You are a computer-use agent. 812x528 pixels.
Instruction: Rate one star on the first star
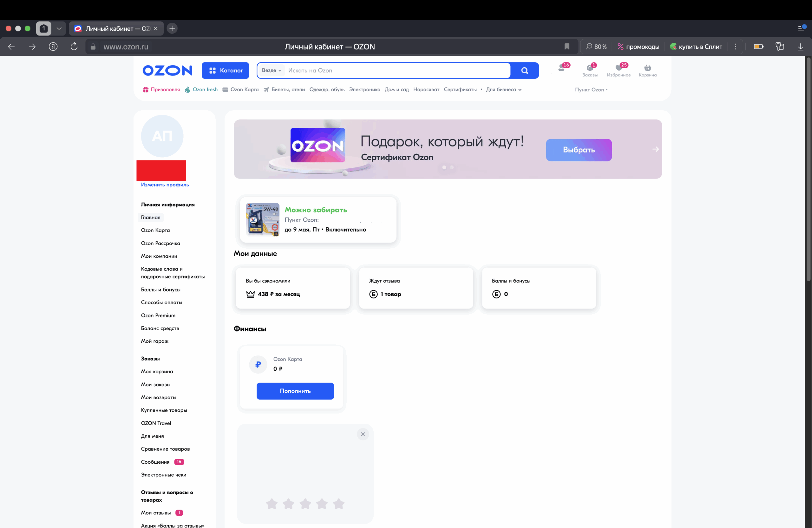(272, 504)
